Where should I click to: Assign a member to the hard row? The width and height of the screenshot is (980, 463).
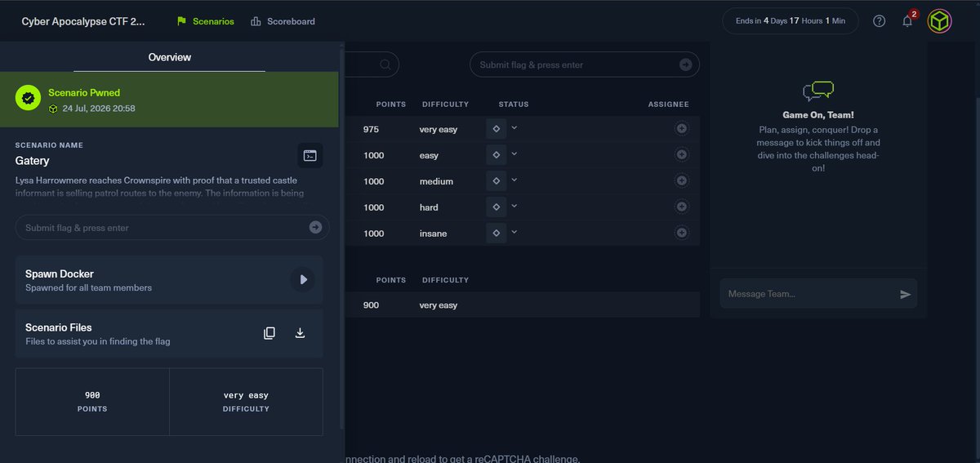pos(681,207)
